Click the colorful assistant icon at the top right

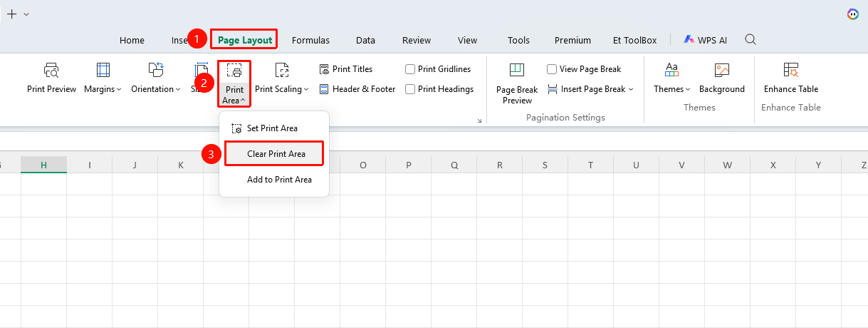pos(852,14)
